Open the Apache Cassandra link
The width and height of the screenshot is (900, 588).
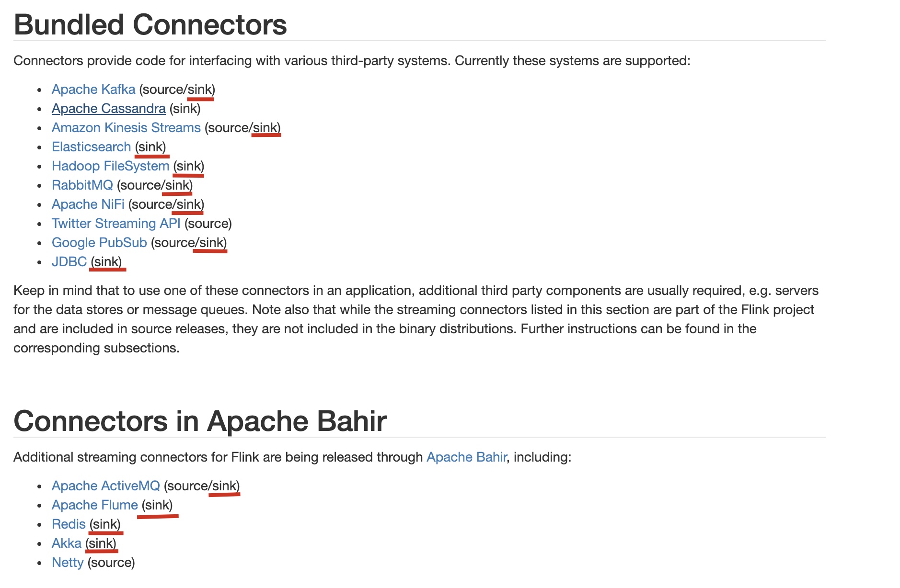(109, 109)
